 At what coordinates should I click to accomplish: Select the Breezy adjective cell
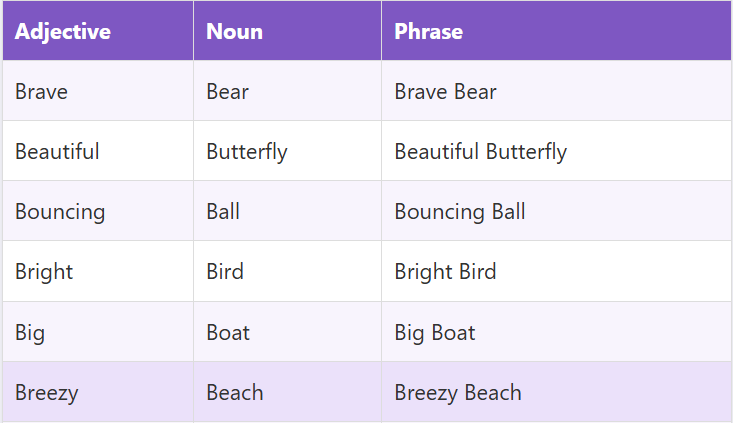(x=46, y=392)
